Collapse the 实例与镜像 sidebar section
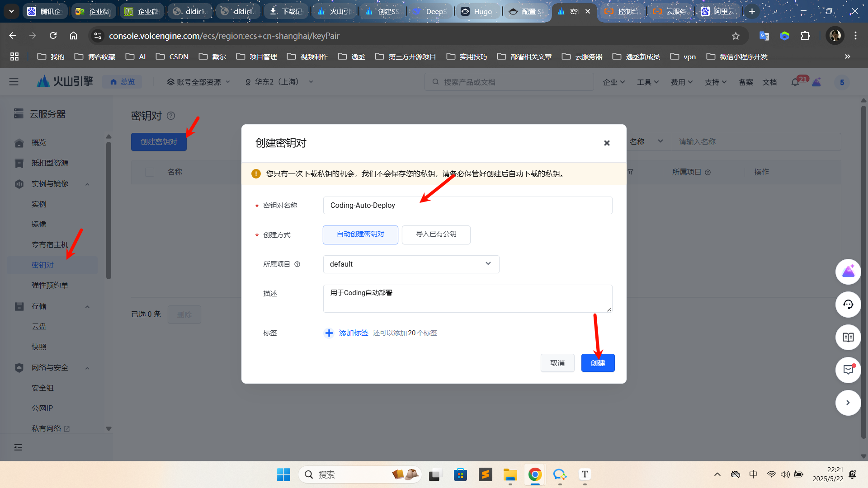Image resolution: width=868 pixels, height=488 pixels. pyautogui.click(x=87, y=184)
